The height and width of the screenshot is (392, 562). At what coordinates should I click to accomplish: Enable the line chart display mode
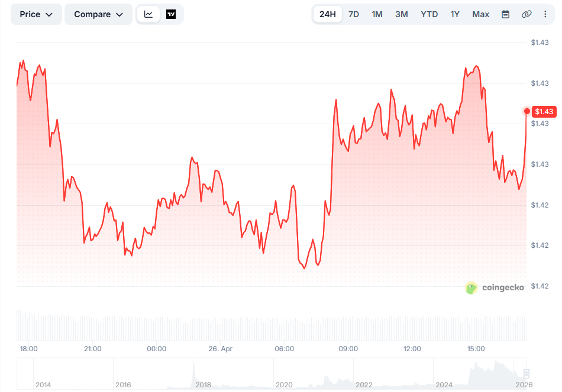tap(148, 14)
